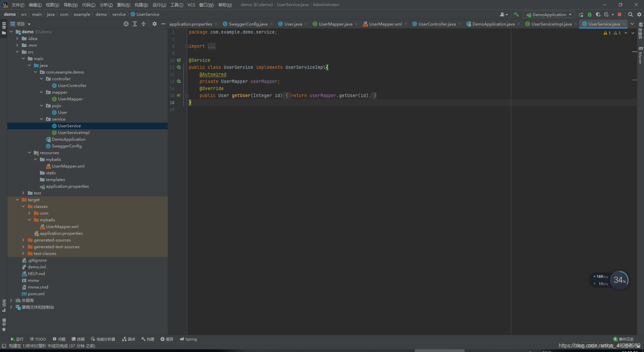Select opened file locate target icon
Viewport: 644px width, 352px height.
pos(126,24)
